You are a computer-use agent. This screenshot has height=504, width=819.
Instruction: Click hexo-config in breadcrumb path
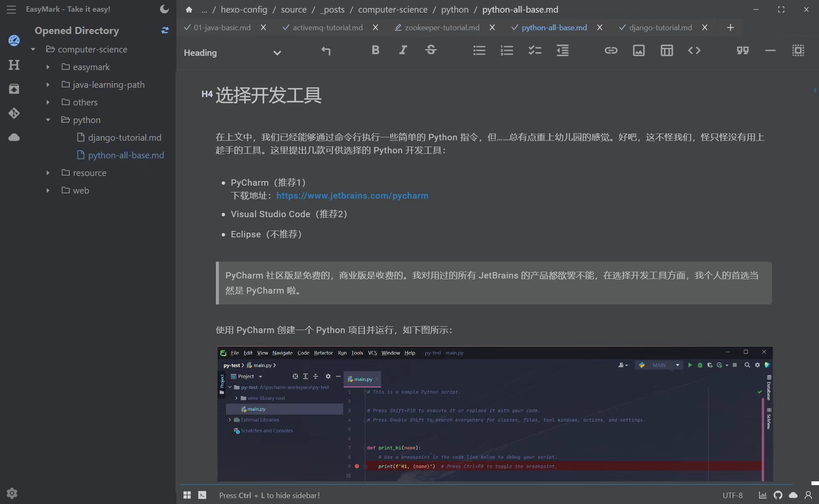pos(244,9)
